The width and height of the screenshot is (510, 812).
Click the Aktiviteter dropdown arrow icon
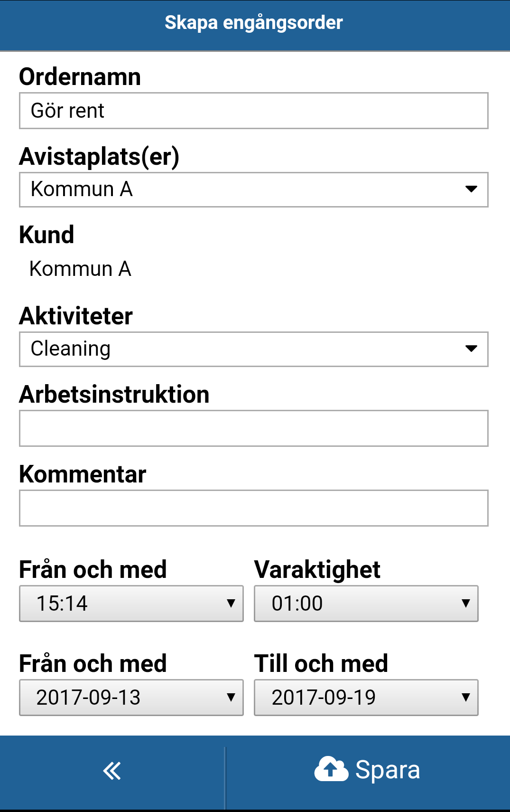[471, 349]
